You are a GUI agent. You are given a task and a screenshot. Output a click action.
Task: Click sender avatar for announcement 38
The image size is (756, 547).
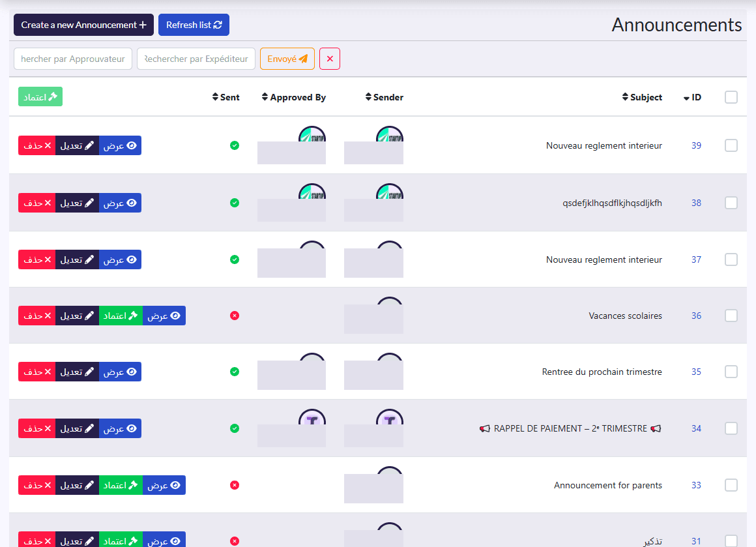[x=390, y=192]
